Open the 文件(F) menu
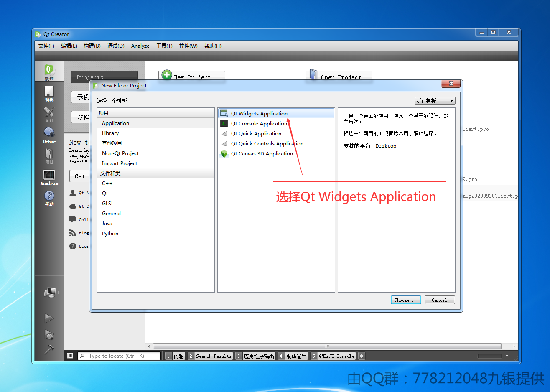The image size is (550, 392). point(46,46)
